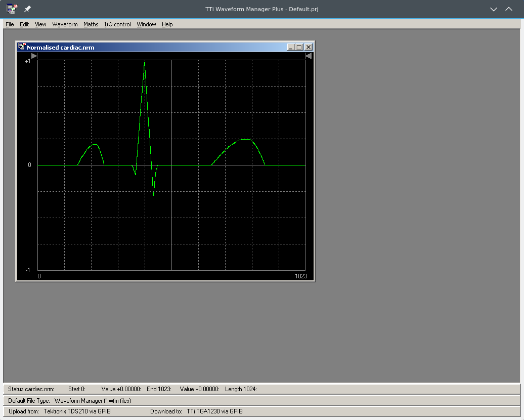
Task: Click the tall green QRS peak of waveform
Action: click(x=145, y=63)
